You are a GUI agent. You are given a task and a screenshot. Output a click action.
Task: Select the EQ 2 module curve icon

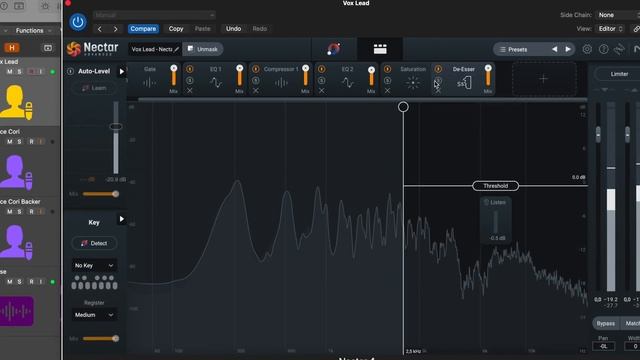click(x=347, y=83)
